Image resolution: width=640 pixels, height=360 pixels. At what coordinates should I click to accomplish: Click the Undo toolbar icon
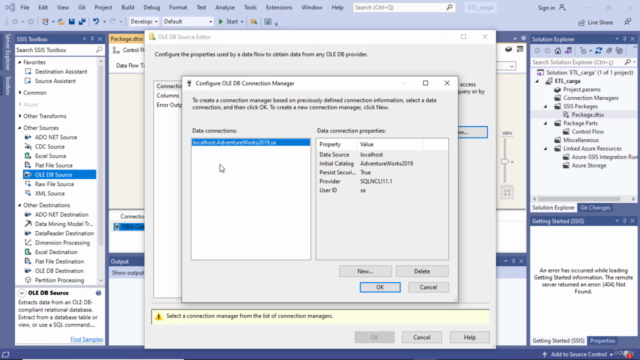[x=96, y=22]
